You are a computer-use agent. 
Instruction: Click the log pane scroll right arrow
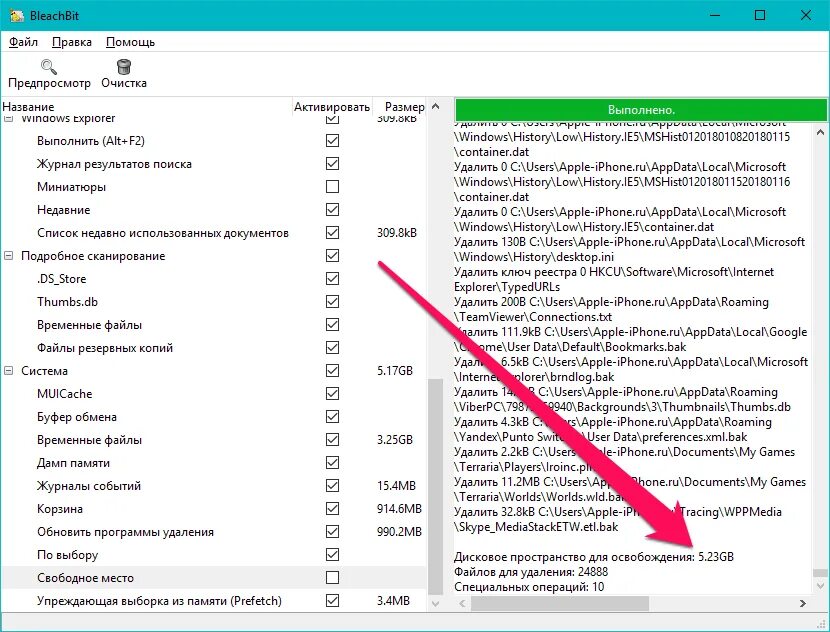pyautogui.click(x=802, y=603)
